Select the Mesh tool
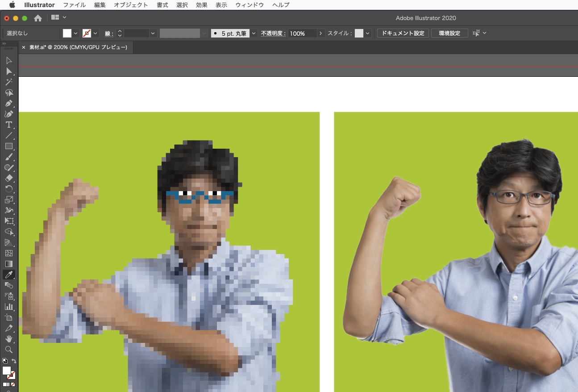578x392 pixels. 9,253
